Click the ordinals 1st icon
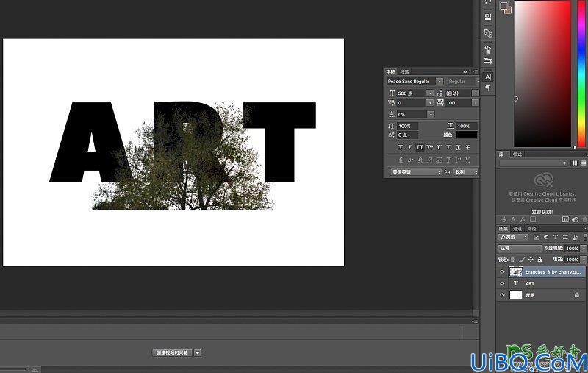The image size is (588, 373). click(x=458, y=160)
